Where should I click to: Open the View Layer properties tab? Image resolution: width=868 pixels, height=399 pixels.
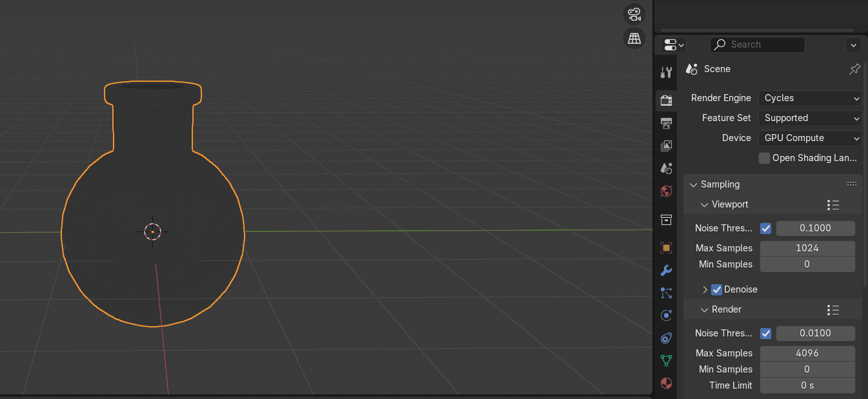[667, 146]
